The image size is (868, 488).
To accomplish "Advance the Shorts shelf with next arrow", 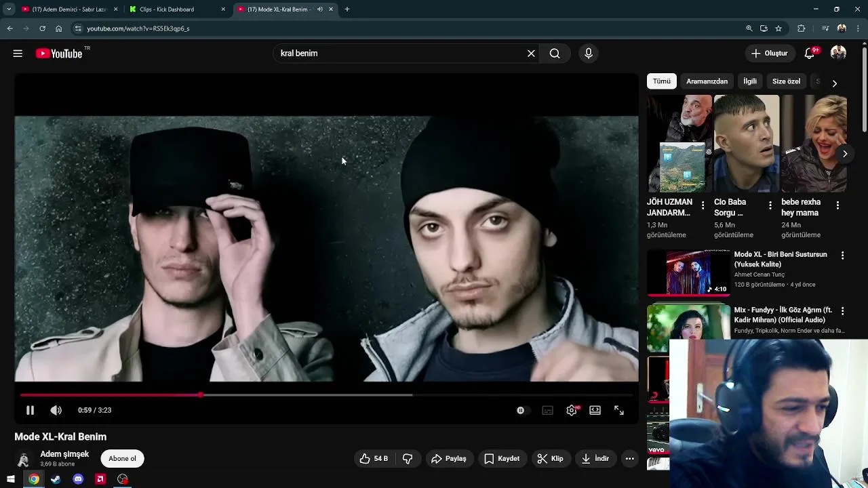I will [x=845, y=154].
